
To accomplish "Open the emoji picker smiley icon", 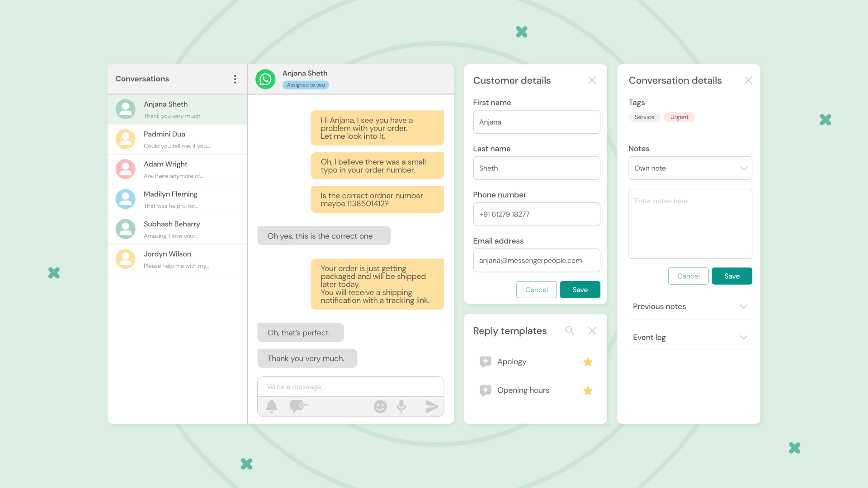I will (x=380, y=407).
